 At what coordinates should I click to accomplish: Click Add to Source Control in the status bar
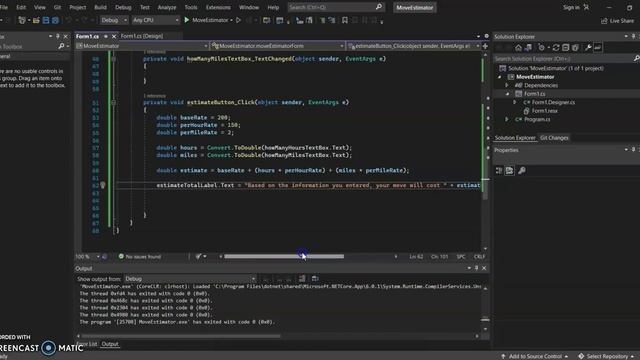click(534, 356)
